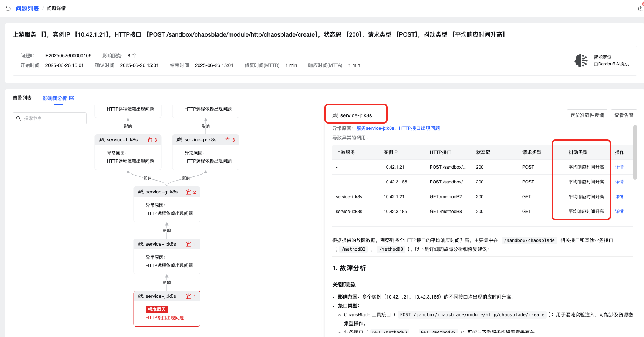Open the external-link icon beside 影响面分析
Screen dimensions: 644x337
click(71, 98)
